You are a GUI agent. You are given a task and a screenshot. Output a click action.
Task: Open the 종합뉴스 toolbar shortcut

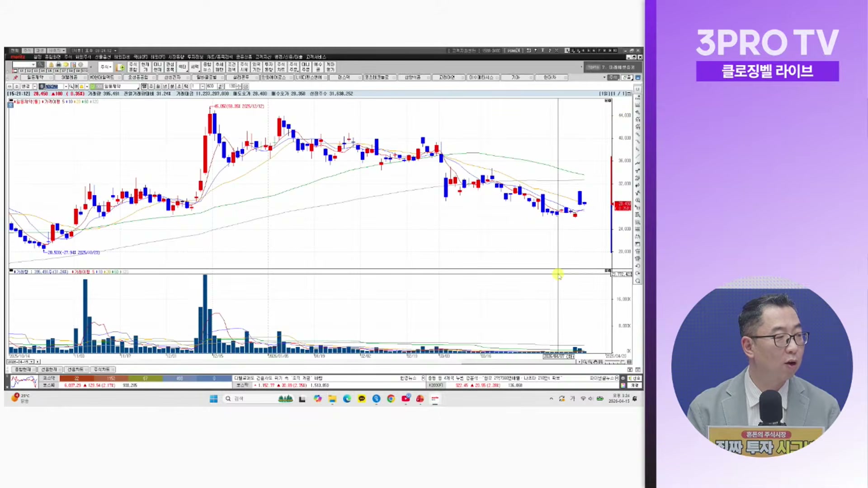coord(207,67)
